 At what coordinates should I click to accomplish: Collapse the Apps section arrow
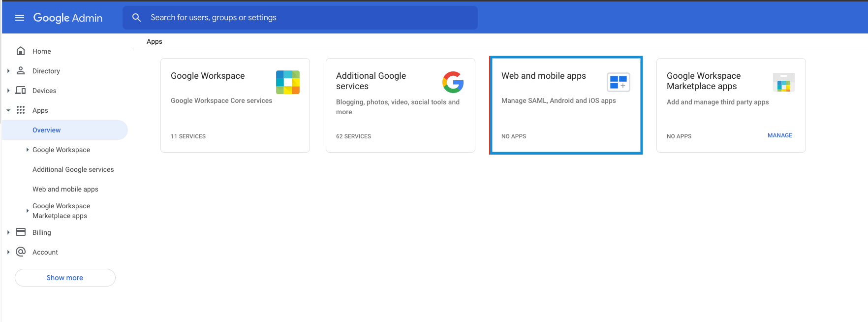point(8,110)
